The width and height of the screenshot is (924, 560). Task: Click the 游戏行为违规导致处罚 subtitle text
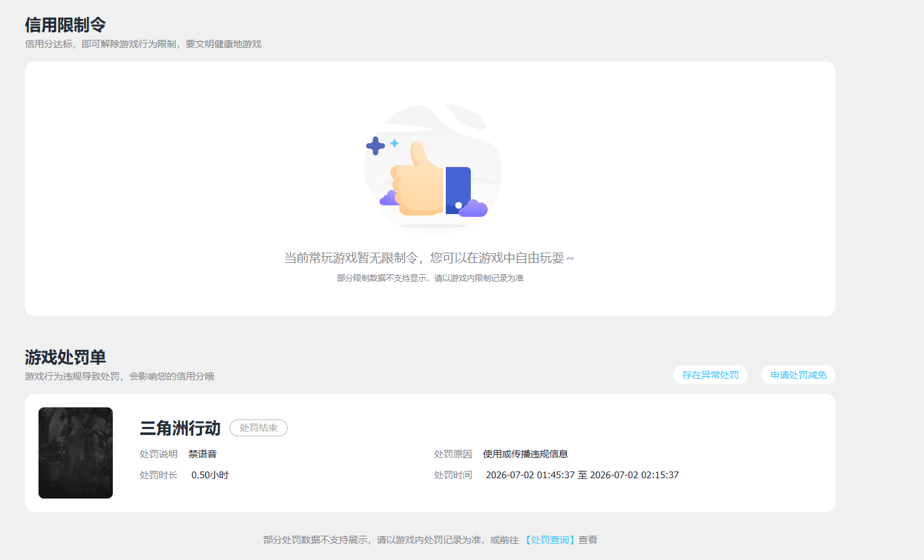[x=120, y=376]
